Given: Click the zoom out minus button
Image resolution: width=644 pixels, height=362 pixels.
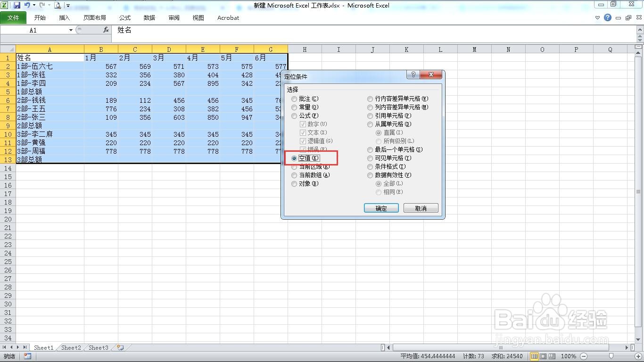Looking at the screenshot, I should pos(584,356).
